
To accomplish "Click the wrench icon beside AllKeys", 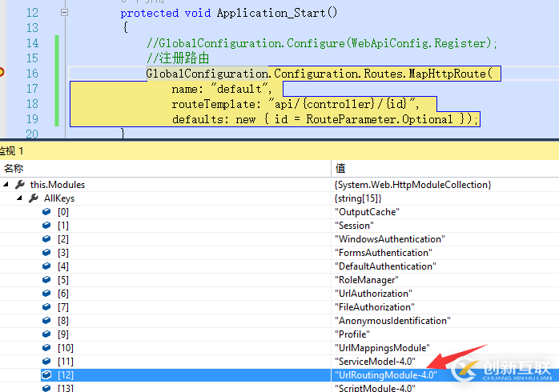I will point(34,198).
